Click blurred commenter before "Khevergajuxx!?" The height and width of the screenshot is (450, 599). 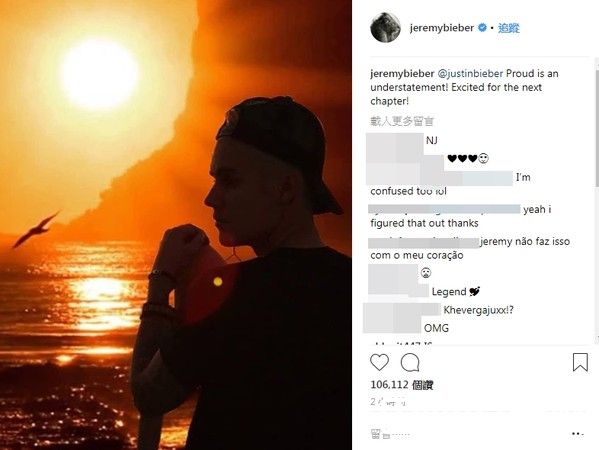tap(402, 309)
